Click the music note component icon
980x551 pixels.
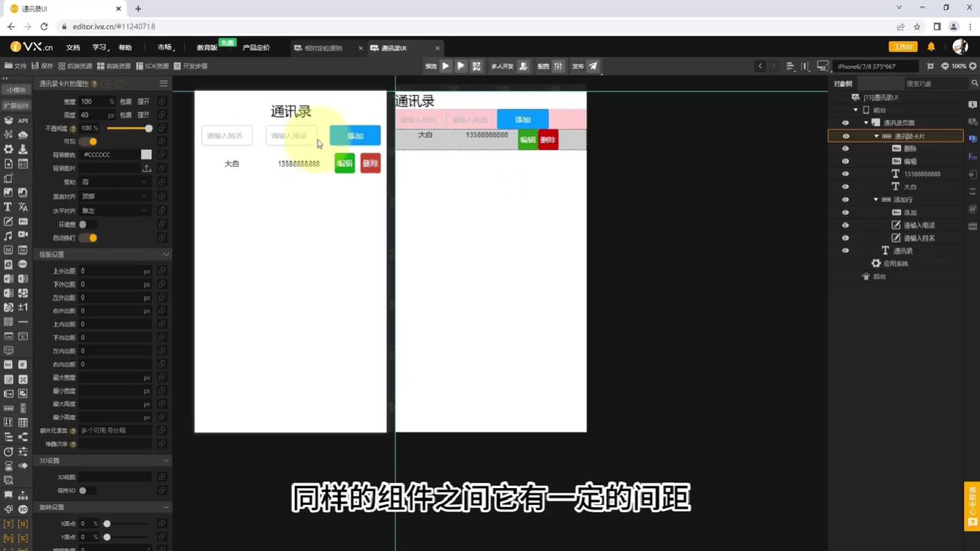[x=8, y=236]
